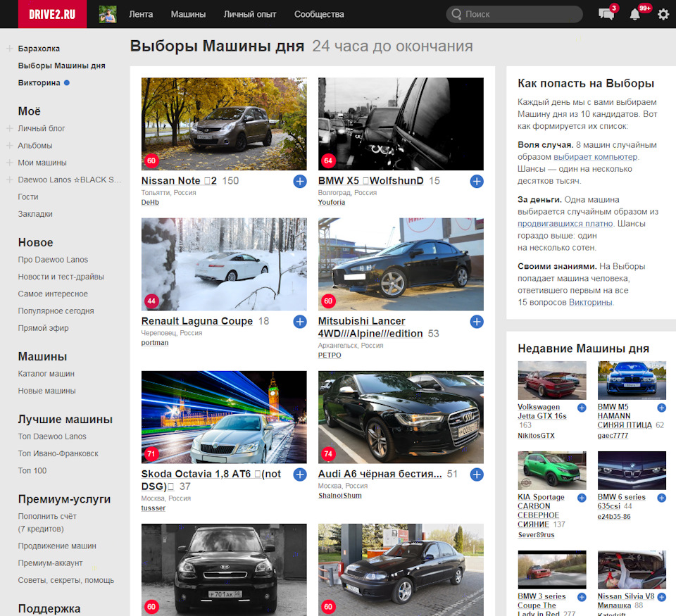Image resolution: width=676 pixels, height=616 pixels.
Task: Open the settings gear icon
Action: tap(663, 14)
